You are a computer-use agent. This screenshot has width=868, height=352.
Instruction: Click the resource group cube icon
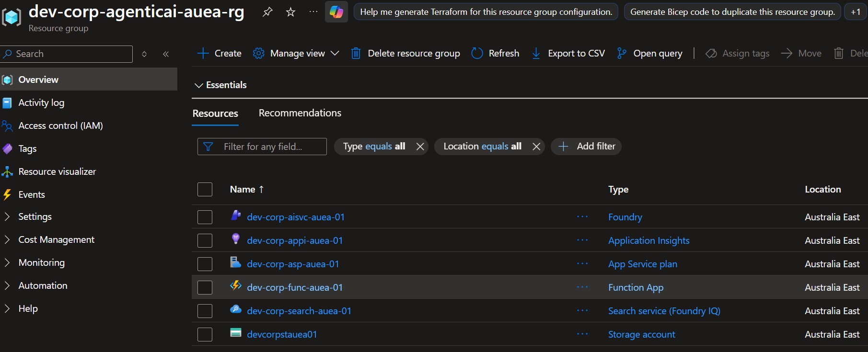(x=12, y=17)
